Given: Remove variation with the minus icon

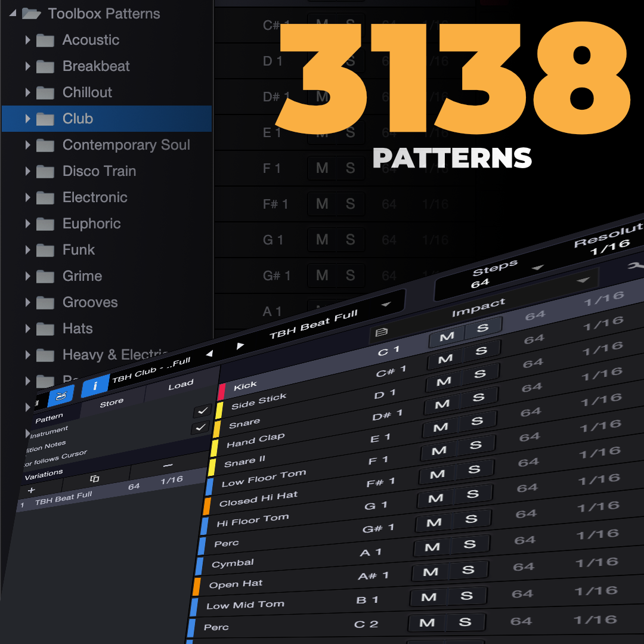Looking at the screenshot, I should pyautogui.click(x=168, y=465).
